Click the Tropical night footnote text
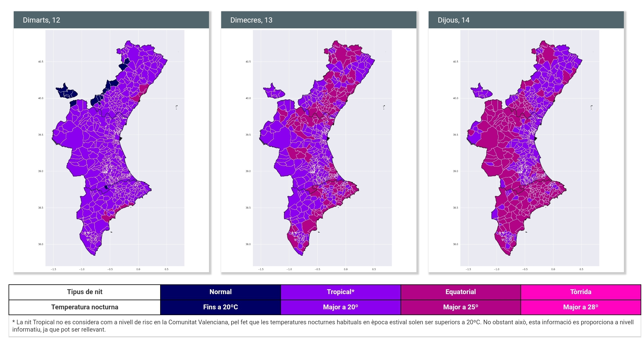 click(x=323, y=326)
